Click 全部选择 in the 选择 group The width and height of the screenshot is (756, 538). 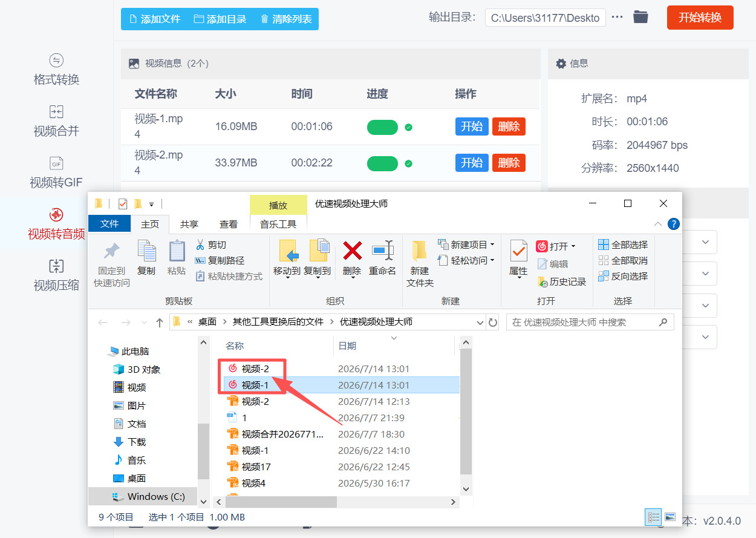coord(623,244)
